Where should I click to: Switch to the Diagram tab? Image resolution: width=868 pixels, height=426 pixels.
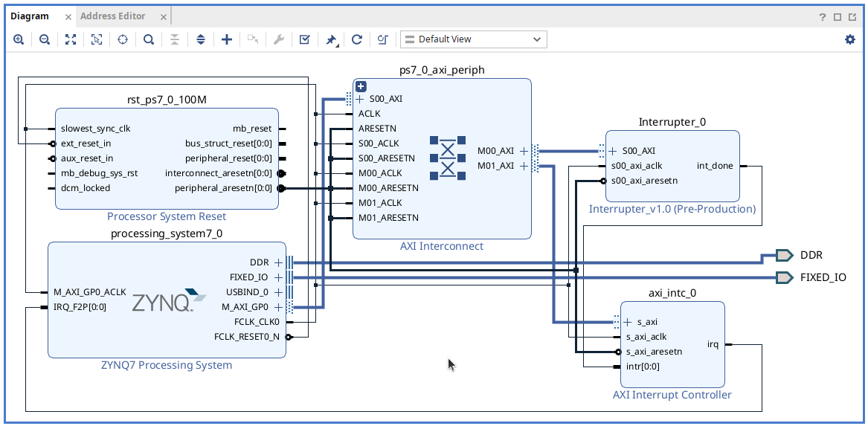coord(30,16)
